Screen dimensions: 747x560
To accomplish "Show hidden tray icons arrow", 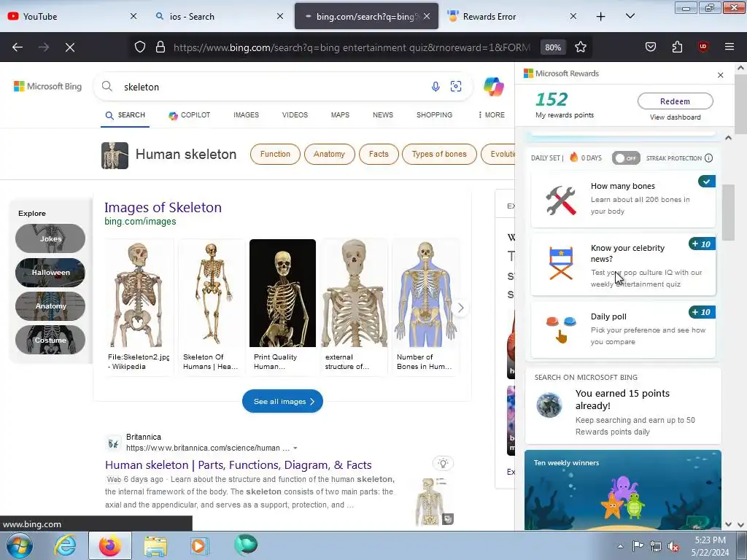I will [620, 546].
